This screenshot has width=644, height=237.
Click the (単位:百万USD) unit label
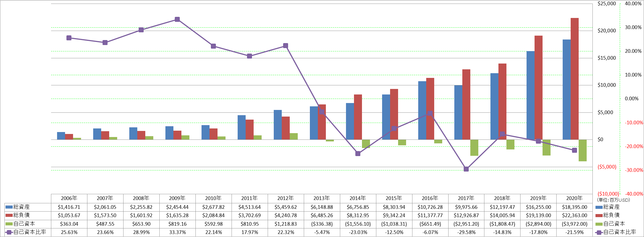click(613, 200)
